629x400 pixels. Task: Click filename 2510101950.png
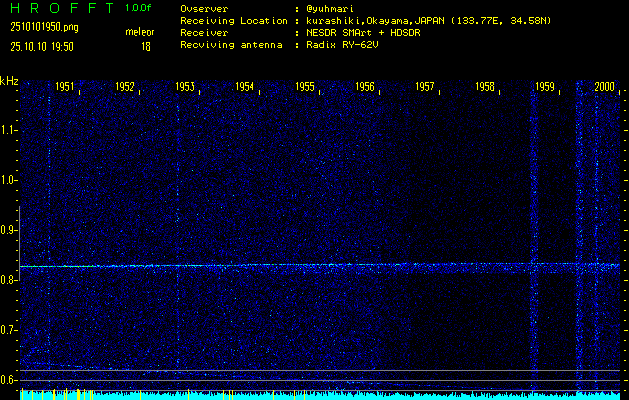tap(45, 27)
